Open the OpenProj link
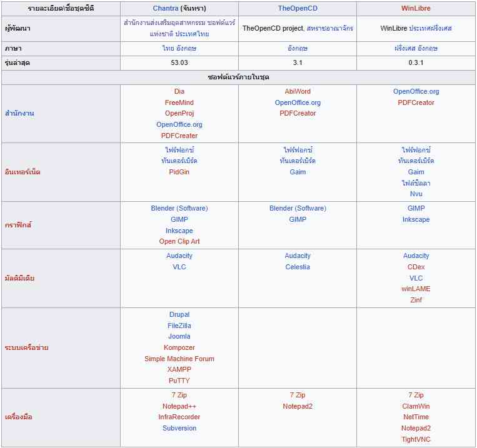The height and width of the screenshot is (448, 477). (179, 113)
